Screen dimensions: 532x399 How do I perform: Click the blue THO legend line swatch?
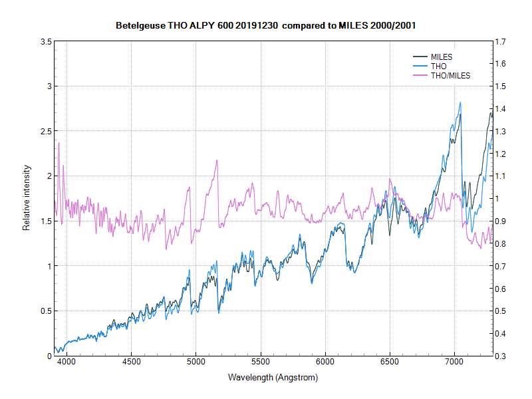420,66
